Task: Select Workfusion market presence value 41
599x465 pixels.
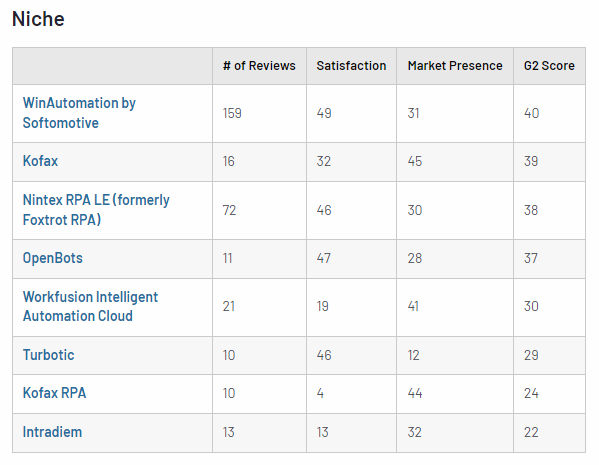Action: (x=413, y=306)
